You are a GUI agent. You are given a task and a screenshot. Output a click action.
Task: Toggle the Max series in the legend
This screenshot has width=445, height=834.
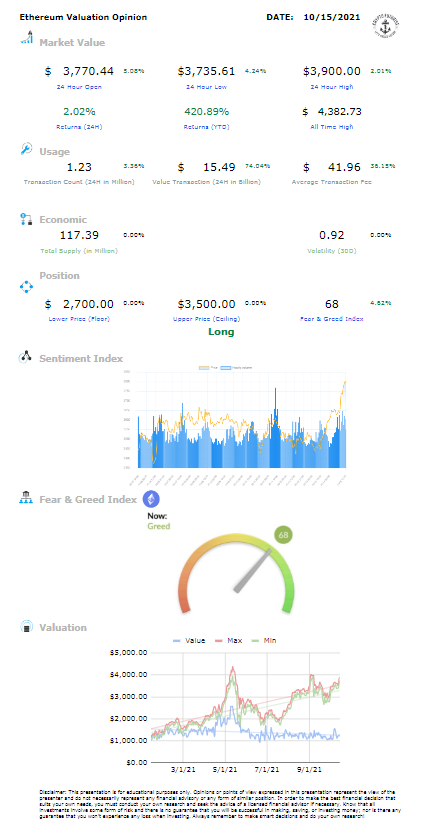[228, 640]
